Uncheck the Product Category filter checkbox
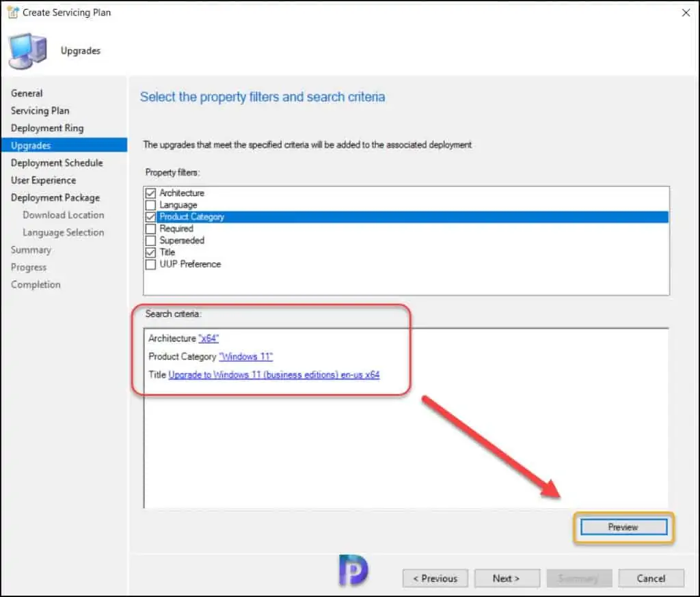The image size is (700, 597). [x=150, y=217]
